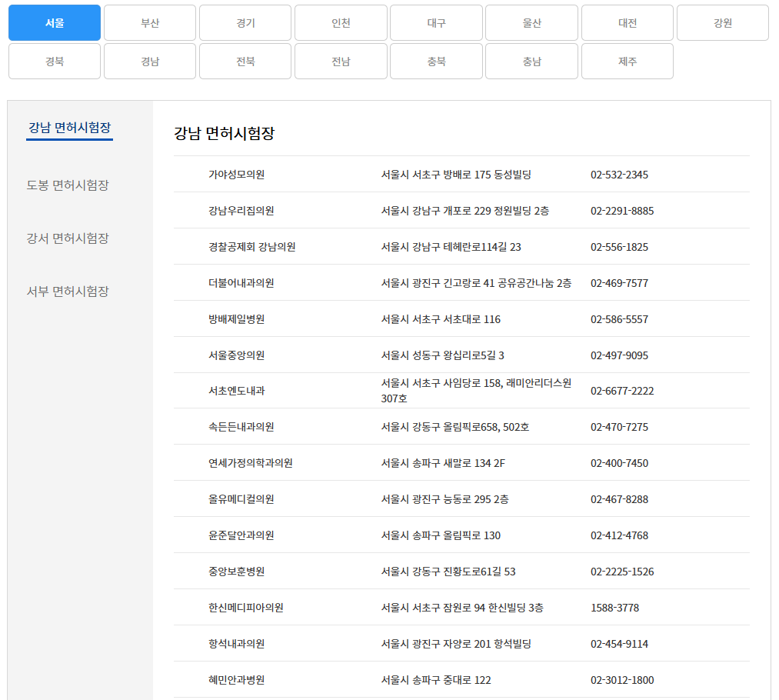
Task: Open the 제주 region listing
Action: (x=627, y=61)
